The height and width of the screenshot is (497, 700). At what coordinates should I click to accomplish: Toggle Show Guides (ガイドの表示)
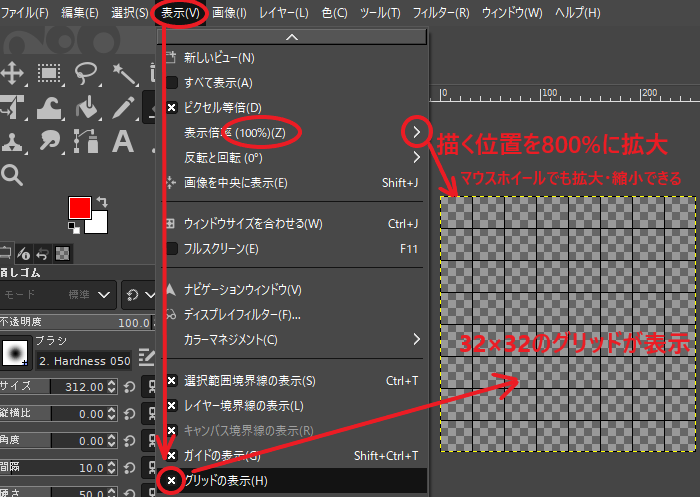click(x=172, y=455)
